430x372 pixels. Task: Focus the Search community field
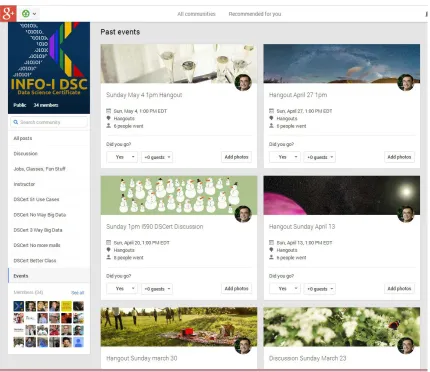pyautogui.click(x=49, y=122)
